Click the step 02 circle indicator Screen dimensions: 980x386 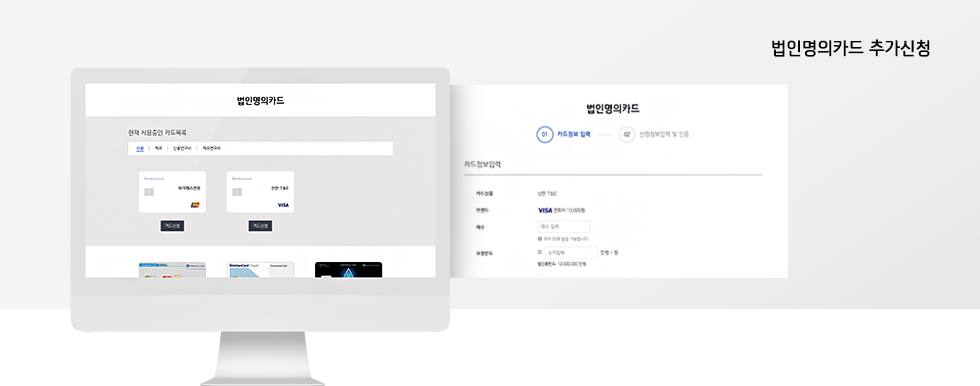click(627, 134)
